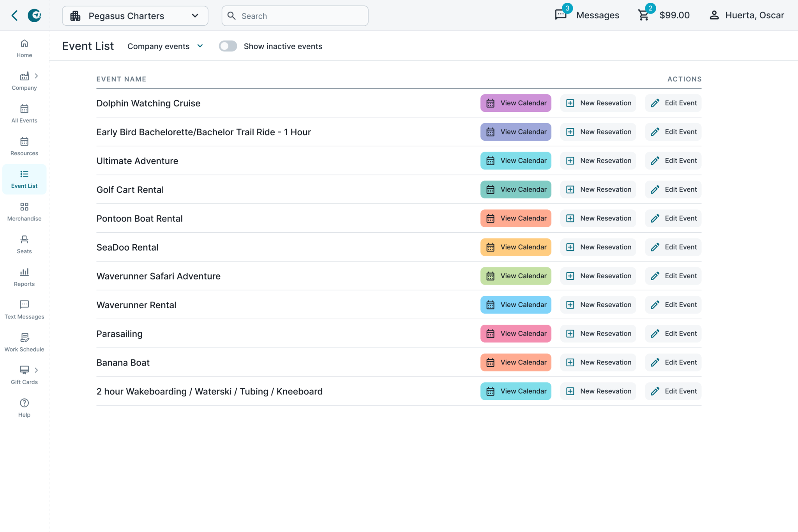The width and height of the screenshot is (798, 532).
Task: Expand the Company sidebar chevron
Action: 37,76
